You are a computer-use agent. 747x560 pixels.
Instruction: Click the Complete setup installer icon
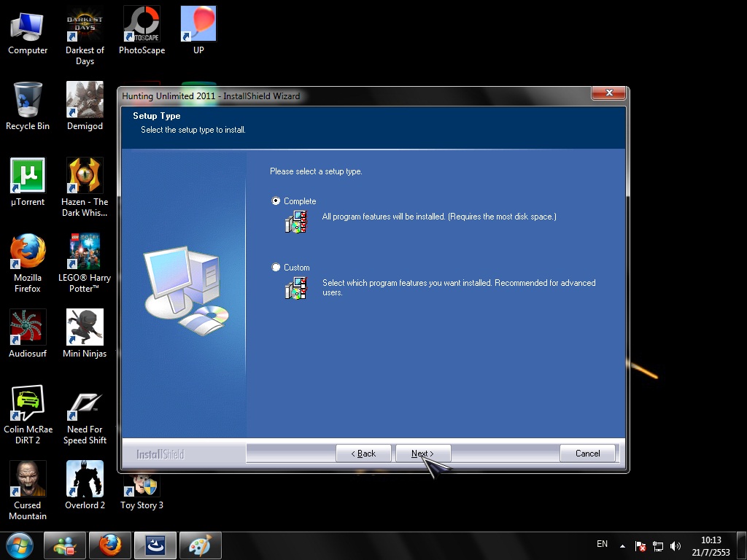coord(296,222)
